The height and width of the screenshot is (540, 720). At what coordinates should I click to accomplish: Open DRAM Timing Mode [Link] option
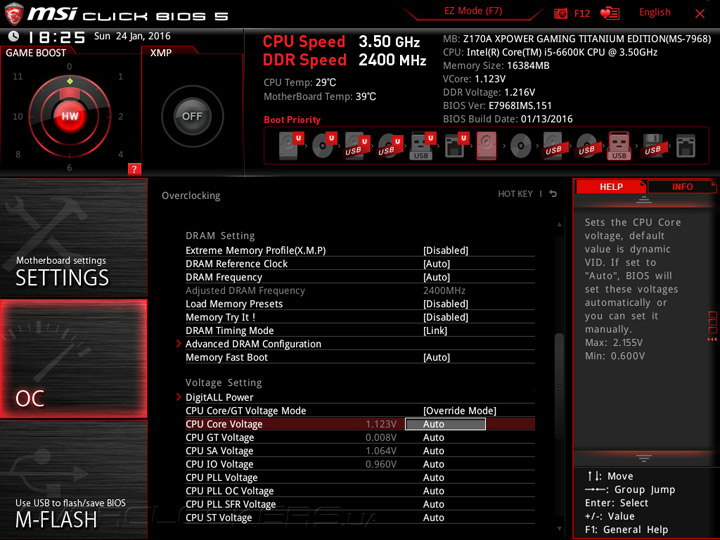pyautogui.click(x=435, y=330)
